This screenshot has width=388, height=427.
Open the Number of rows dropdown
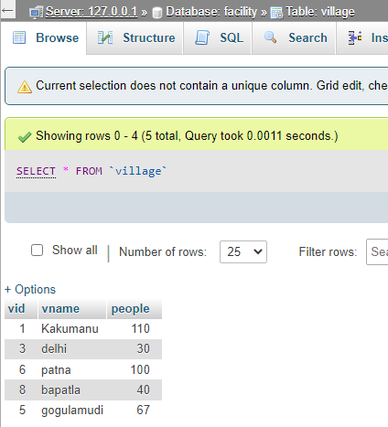(x=243, y=252)
